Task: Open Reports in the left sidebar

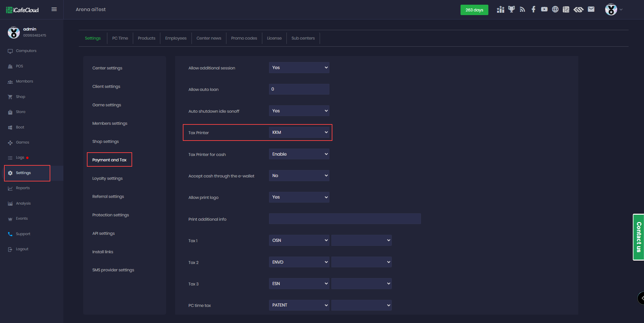Action: pos(23,188)
